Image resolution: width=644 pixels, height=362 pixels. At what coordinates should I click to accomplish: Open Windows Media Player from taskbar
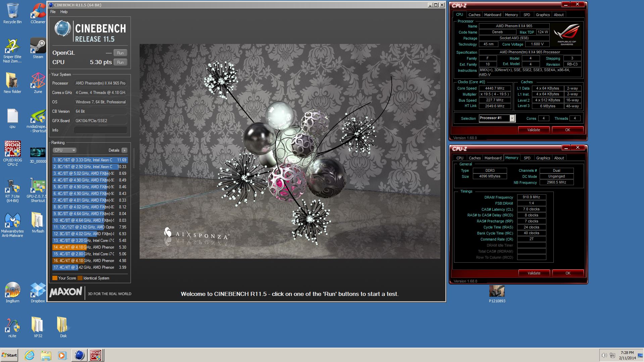62,355
